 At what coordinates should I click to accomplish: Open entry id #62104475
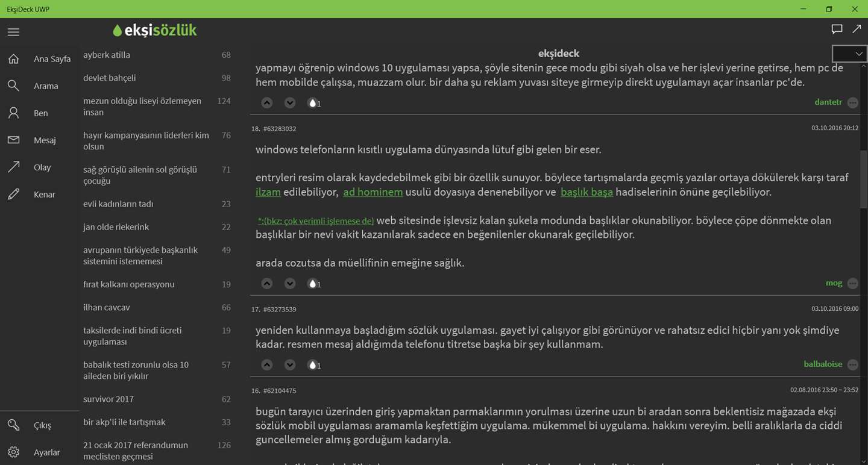pyautogui.click(x=280, y=391)
